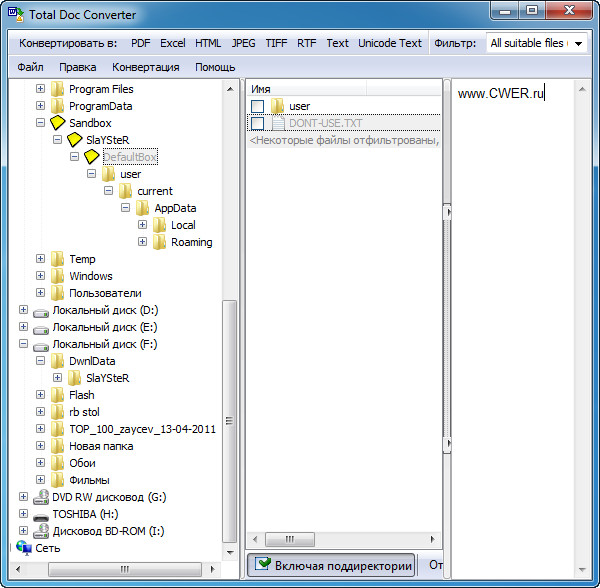Expand the Program Files tree node
This screenshot has width=600, height=588.
[41, 89]
